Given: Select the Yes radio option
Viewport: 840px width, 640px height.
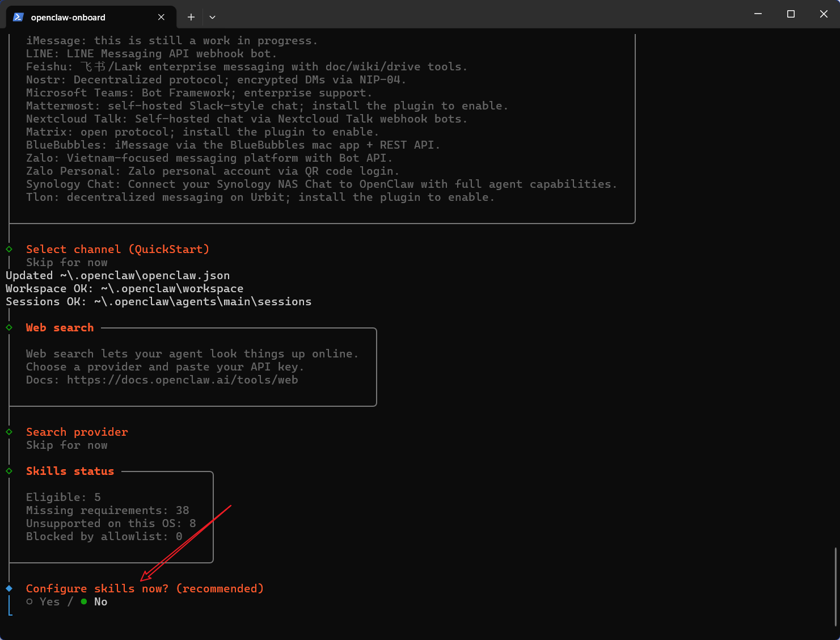Looking at the screenshot, I should point(43,602).
